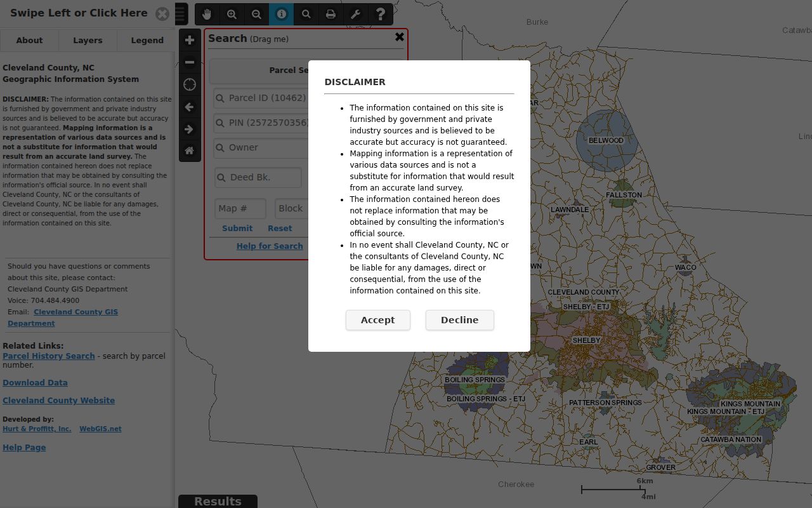Open the Parcel History Search link
This screenshot has width=812, height=508.
49,356
